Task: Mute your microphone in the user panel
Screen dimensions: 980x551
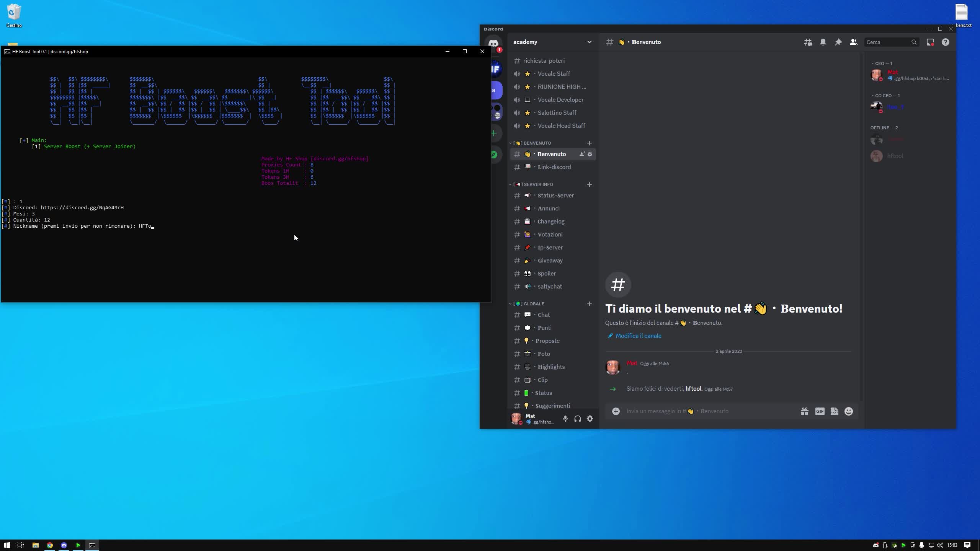Action: [565, 419]
